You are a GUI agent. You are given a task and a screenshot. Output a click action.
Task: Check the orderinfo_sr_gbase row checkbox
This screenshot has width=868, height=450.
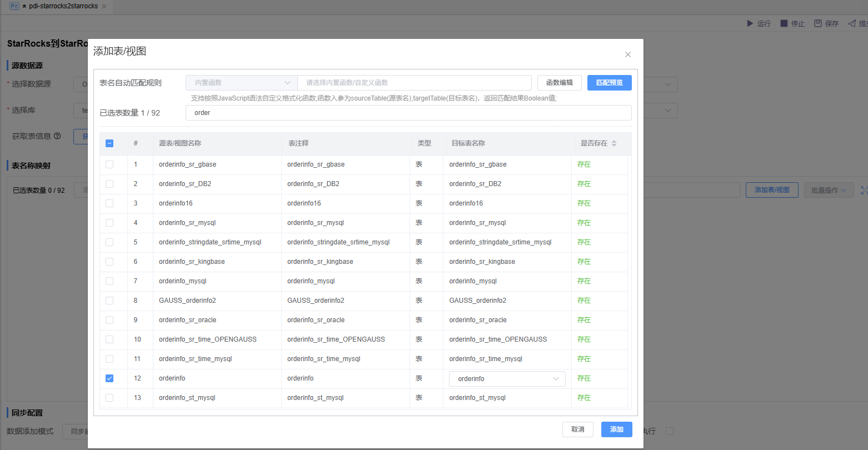click(109, 164)
